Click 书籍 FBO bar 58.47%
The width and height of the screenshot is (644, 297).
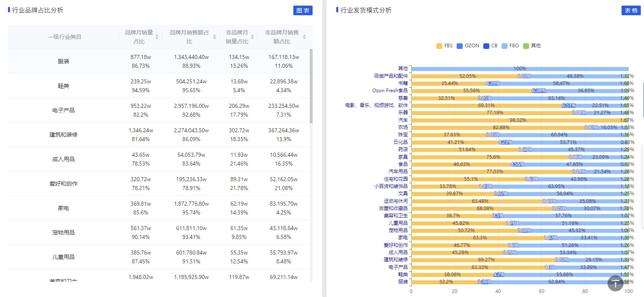coord(561,83)
